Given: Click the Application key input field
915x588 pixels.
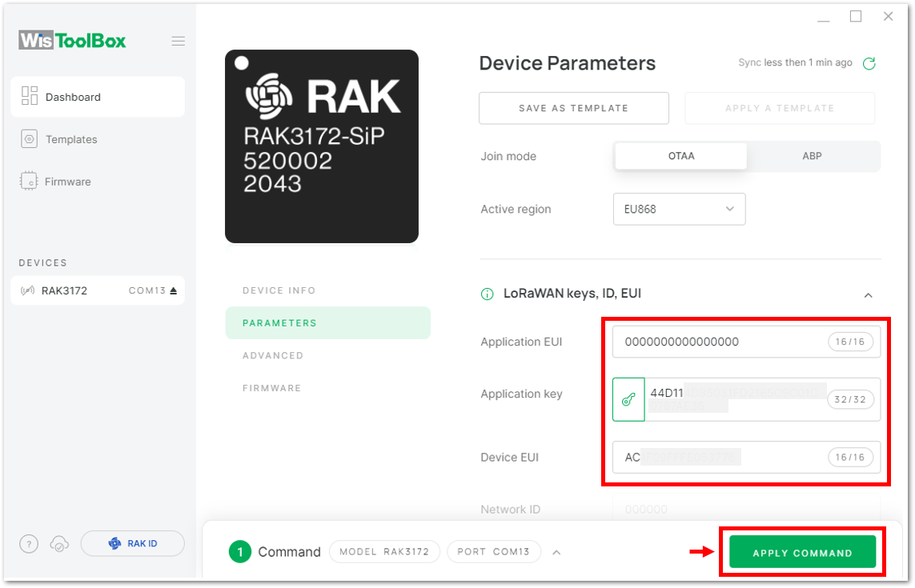Looking at the screenshot, I should (763, 399).
